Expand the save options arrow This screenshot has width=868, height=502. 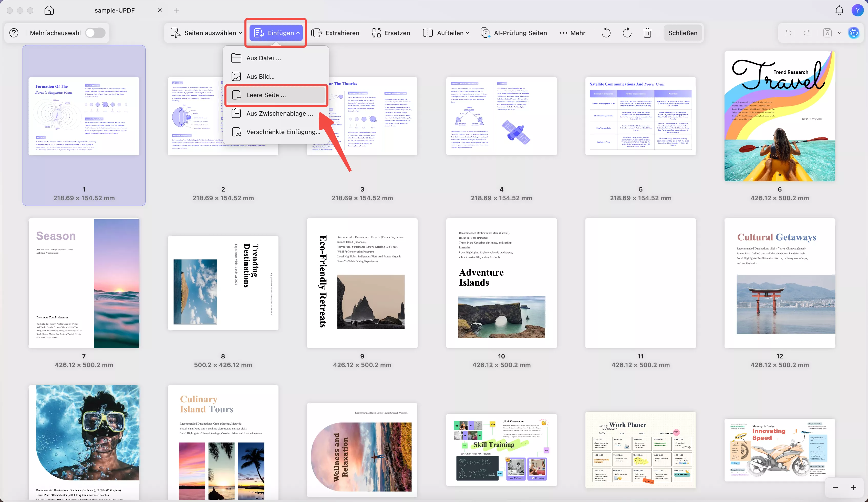(x=840, y=33)
